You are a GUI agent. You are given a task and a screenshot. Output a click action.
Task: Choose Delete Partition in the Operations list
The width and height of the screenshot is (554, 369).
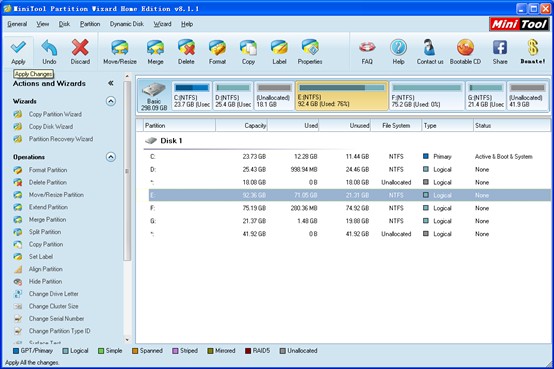[x=48, y=182]
